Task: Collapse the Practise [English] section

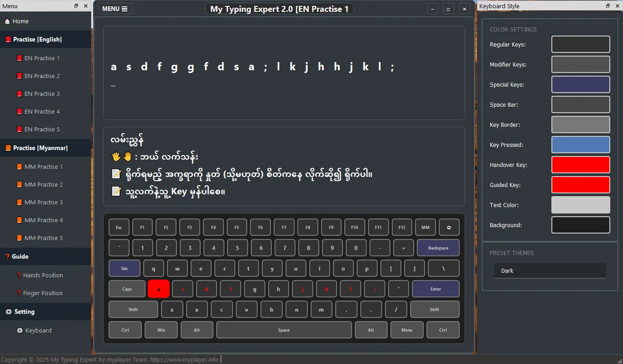Action: tap(46, 39)
